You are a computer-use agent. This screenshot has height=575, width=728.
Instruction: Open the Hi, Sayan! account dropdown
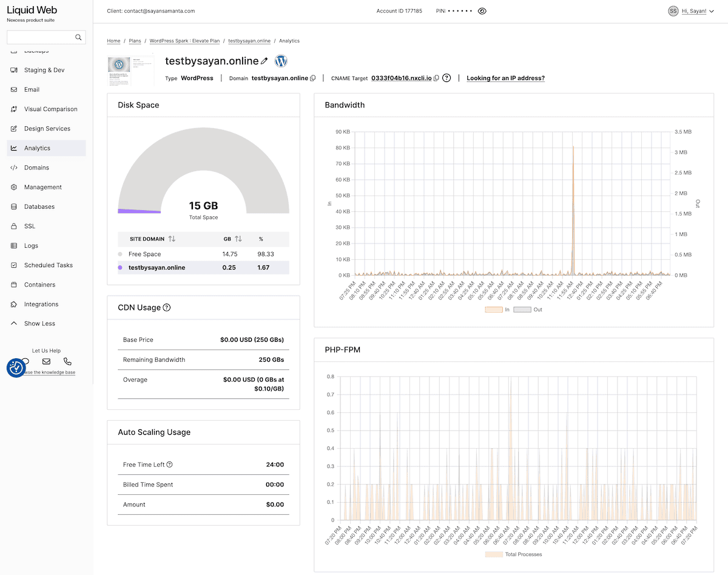(693, 11)
